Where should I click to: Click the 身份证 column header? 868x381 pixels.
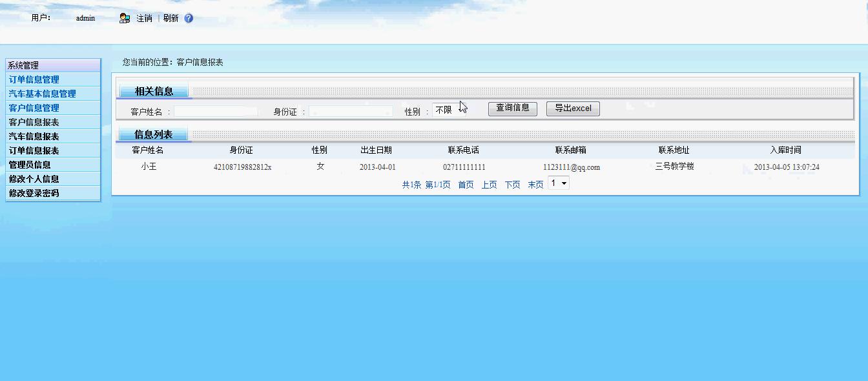pyautogui.click(x=241, y=150)
